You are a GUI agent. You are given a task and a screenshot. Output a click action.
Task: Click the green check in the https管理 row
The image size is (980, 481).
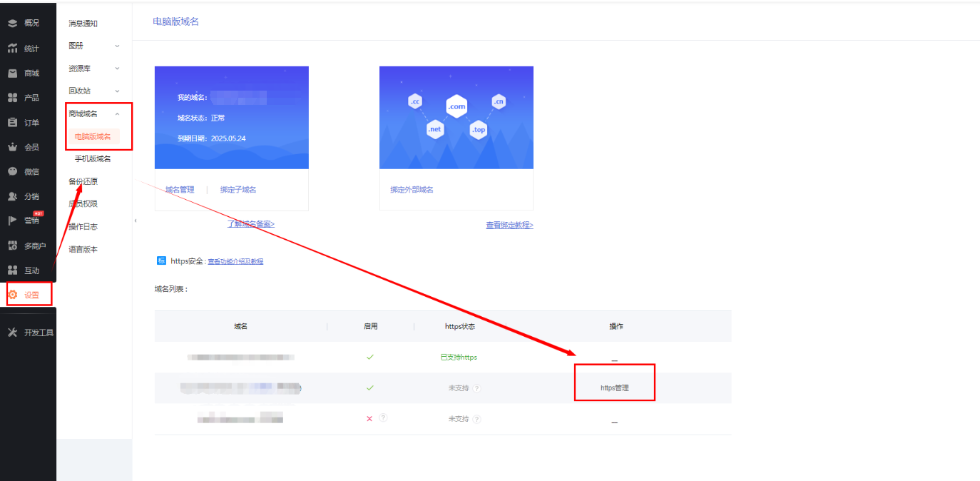click(369, 388)
